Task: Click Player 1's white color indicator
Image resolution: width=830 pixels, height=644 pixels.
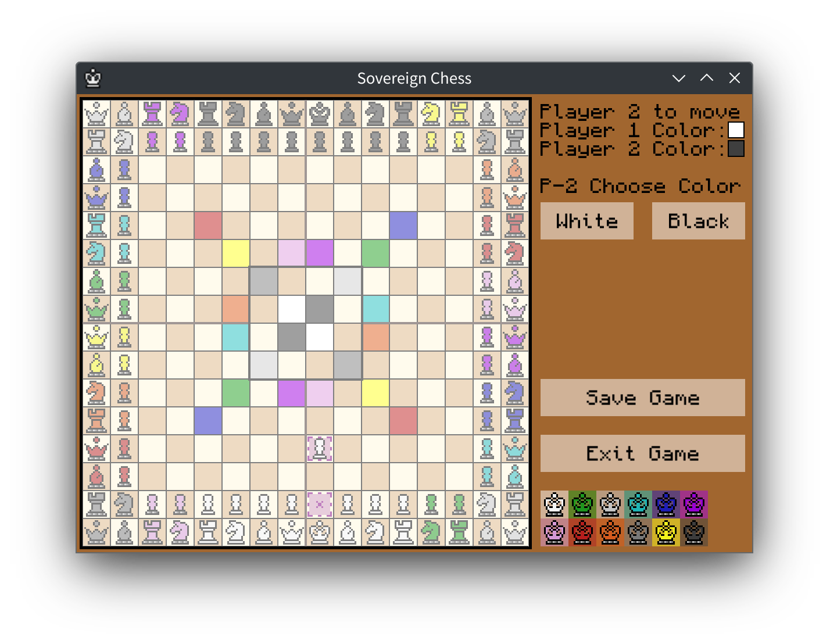Action: [736, 130]
